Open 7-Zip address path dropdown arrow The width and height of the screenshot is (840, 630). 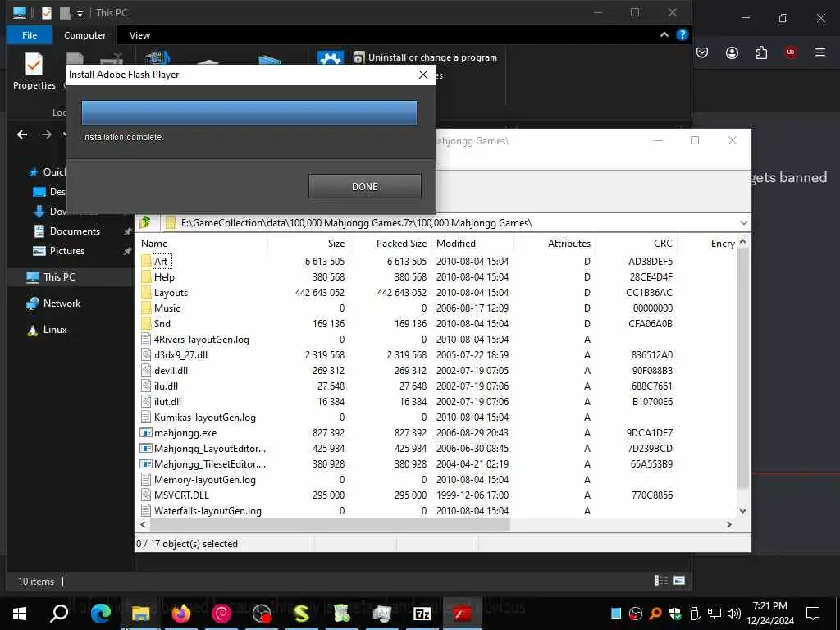click(743, 223)
